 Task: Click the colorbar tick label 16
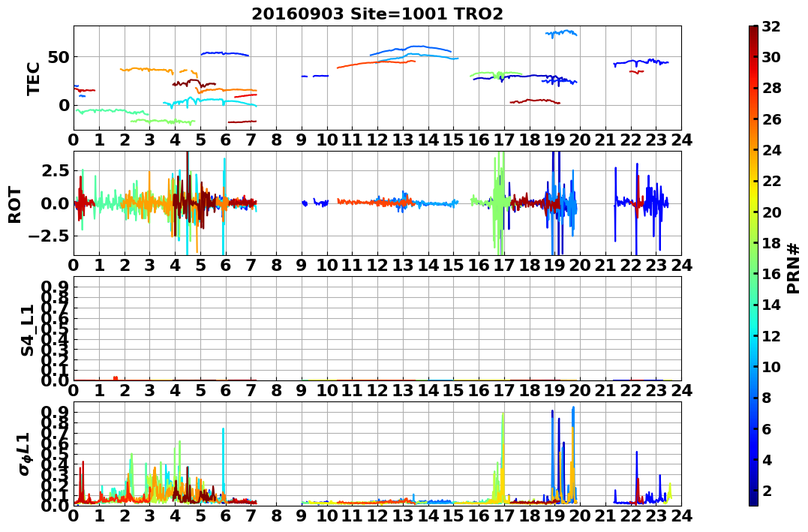(x=772, y=275)
